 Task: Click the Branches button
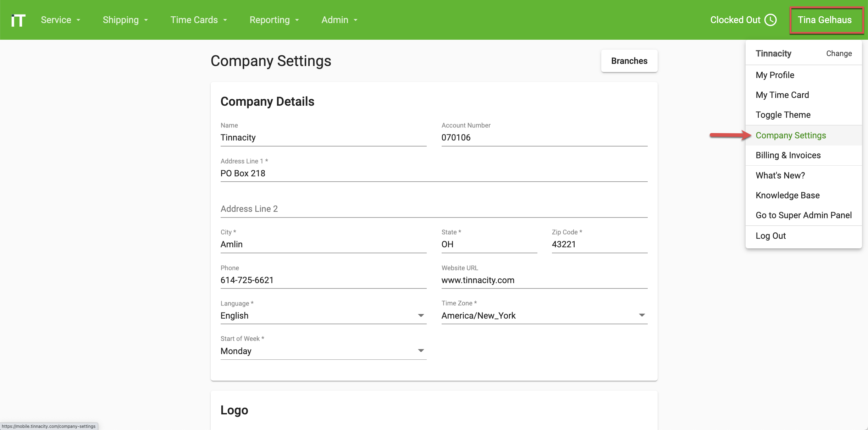click(x=629, y=61)
